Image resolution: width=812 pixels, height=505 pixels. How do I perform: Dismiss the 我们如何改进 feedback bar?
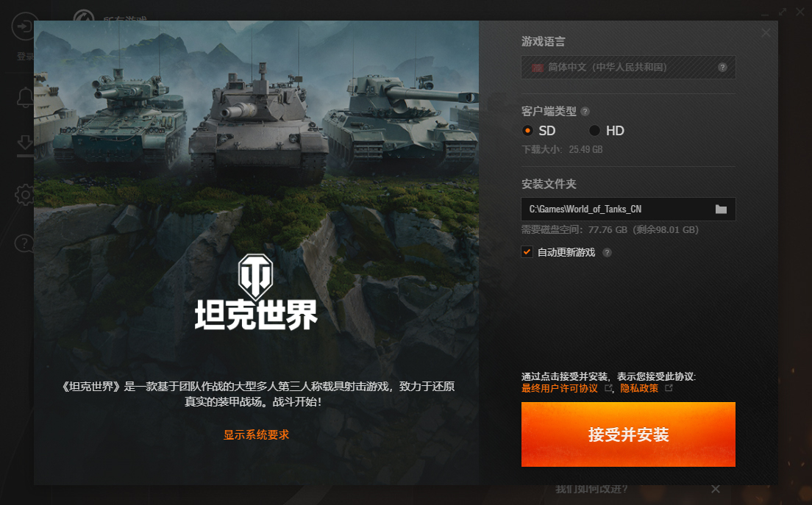pos(715,489)
